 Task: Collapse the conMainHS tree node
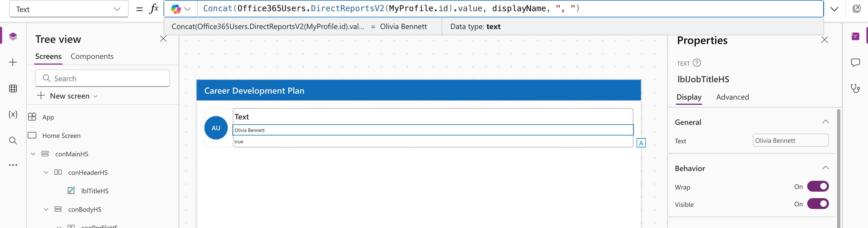(x=33, y=154)
